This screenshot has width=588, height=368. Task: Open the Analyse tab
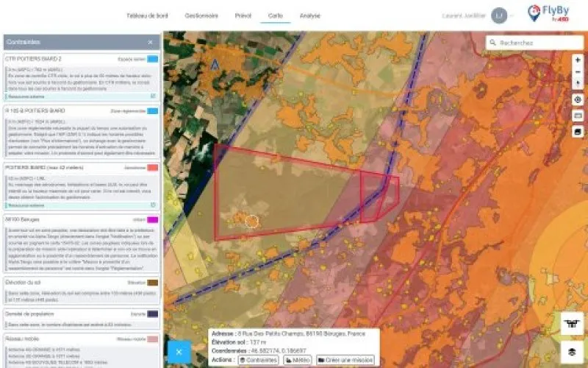[x=309, y=15]
